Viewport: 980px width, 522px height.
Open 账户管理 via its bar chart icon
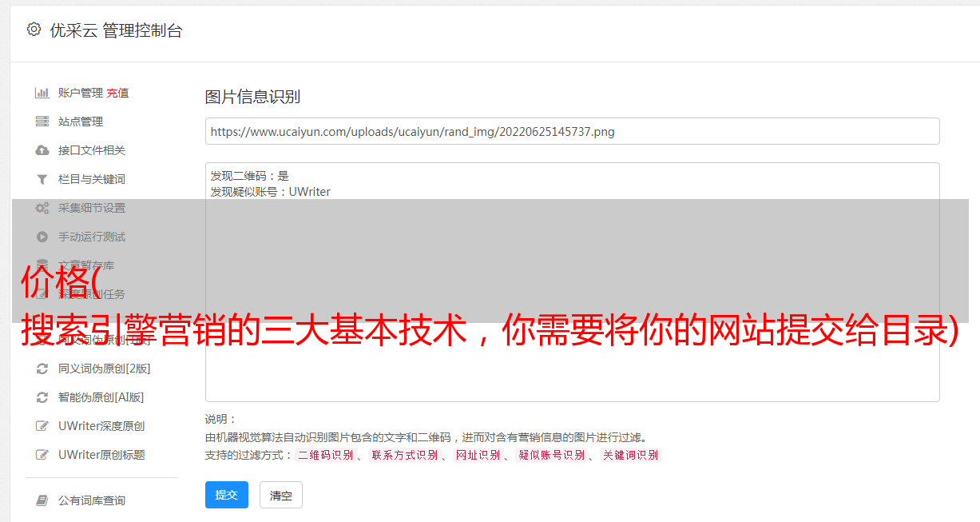(42, 93)
